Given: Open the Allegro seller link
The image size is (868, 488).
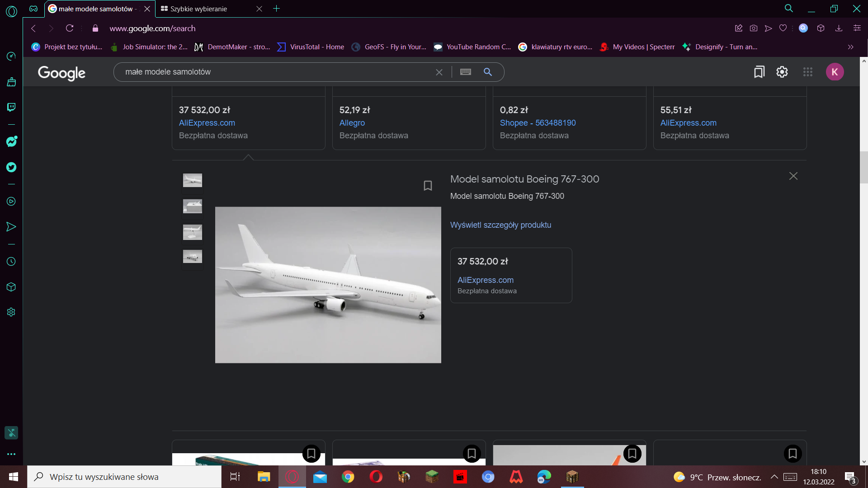Looking at the screenshot, I should [352, 123].
